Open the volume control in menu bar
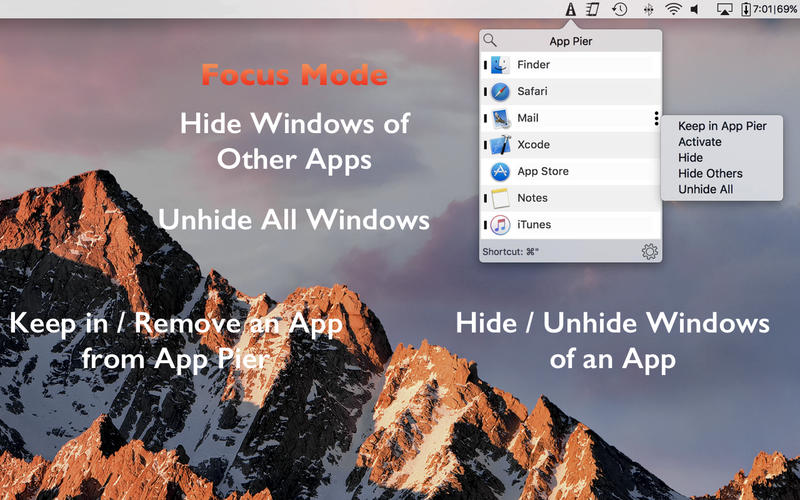800x500 pixels. coord(698,10)
